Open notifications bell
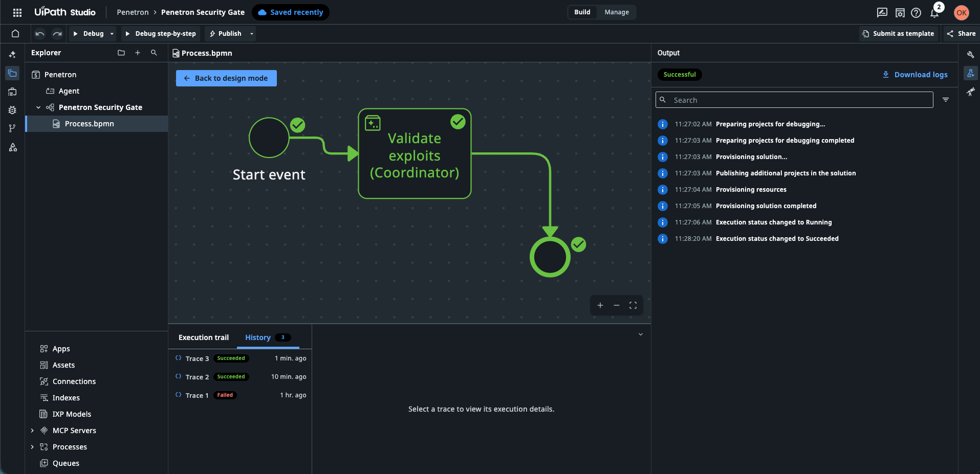 934,13
